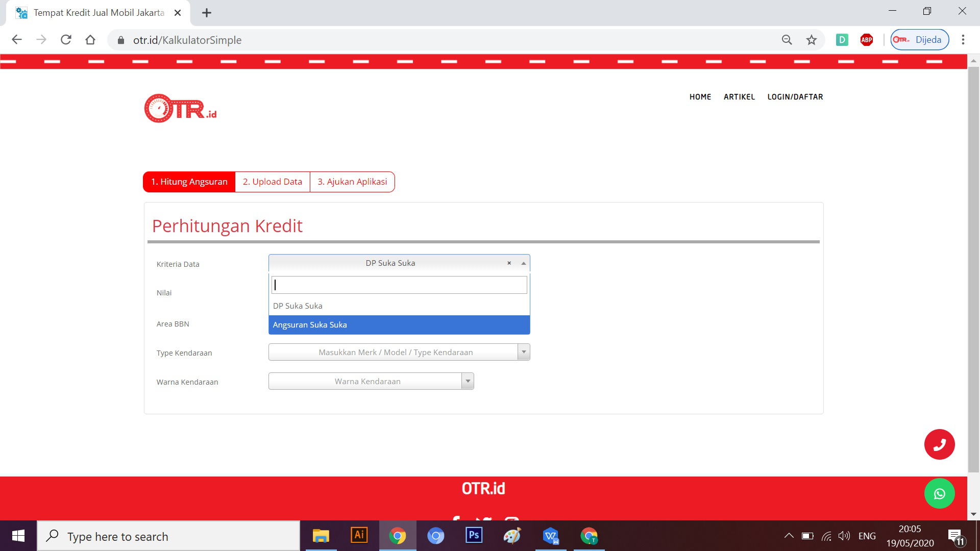Open Chrome's three-dot menu

(963, 40)
